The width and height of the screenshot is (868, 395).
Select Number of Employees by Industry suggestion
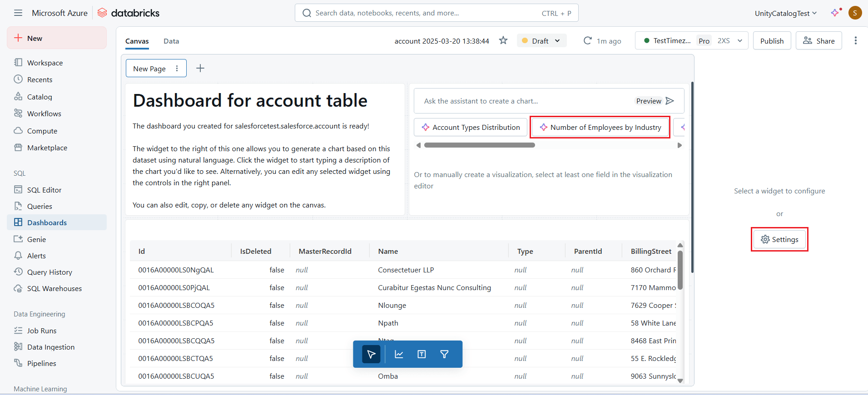click(x=600, y=127)
